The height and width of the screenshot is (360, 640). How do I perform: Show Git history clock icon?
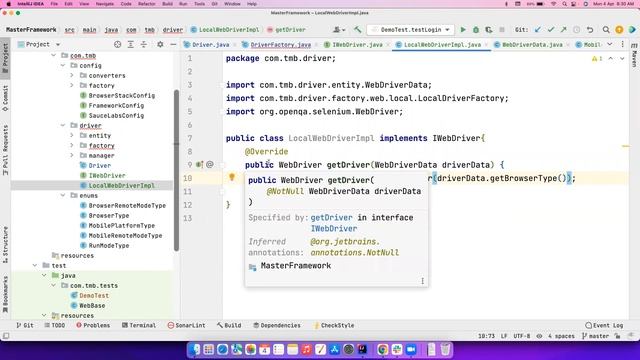576,30
